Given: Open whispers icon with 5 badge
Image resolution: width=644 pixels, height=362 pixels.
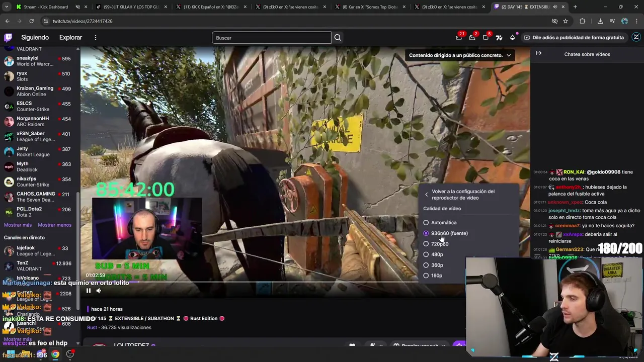Looking at the screenshot, I should point(486,38).
